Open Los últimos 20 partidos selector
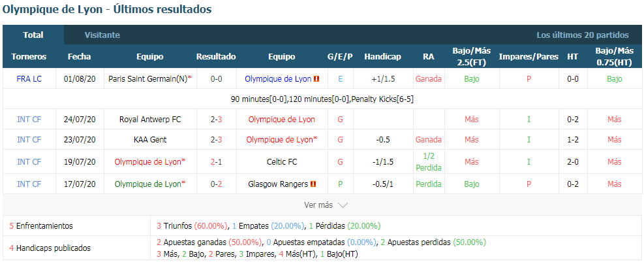Screen dimensions: 644x264 click(583, 35)
